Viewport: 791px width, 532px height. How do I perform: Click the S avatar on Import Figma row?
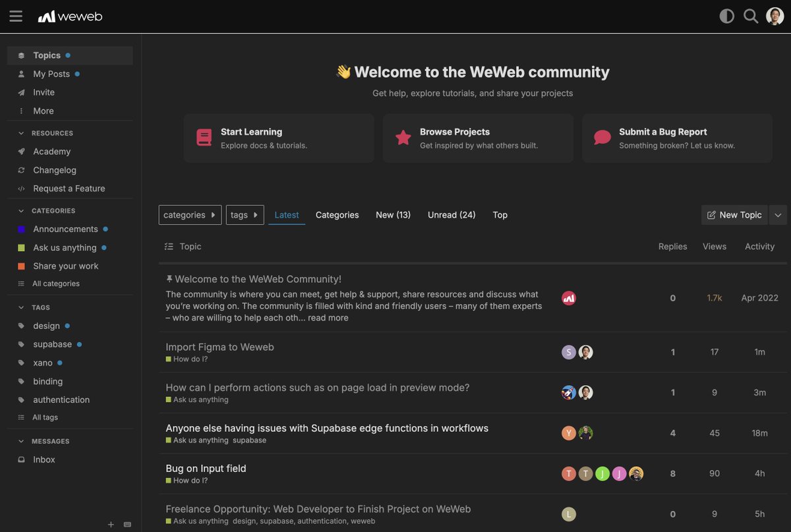click(x=569, y=352)
